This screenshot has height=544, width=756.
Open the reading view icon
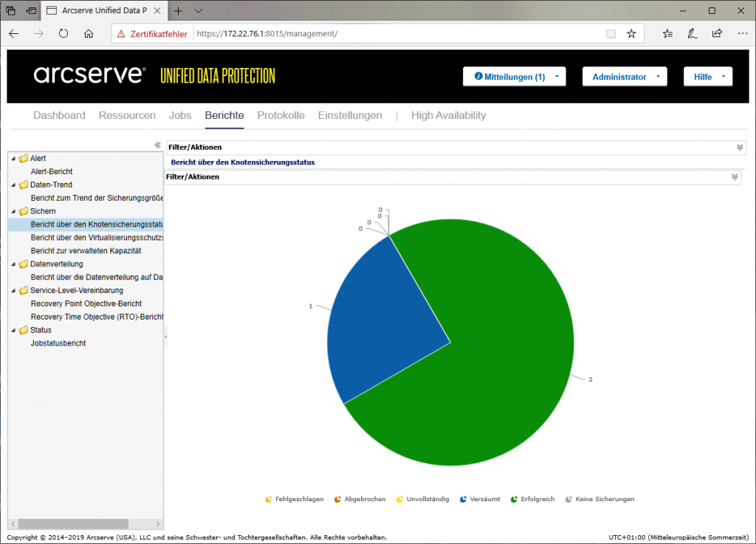pos(611,33)
